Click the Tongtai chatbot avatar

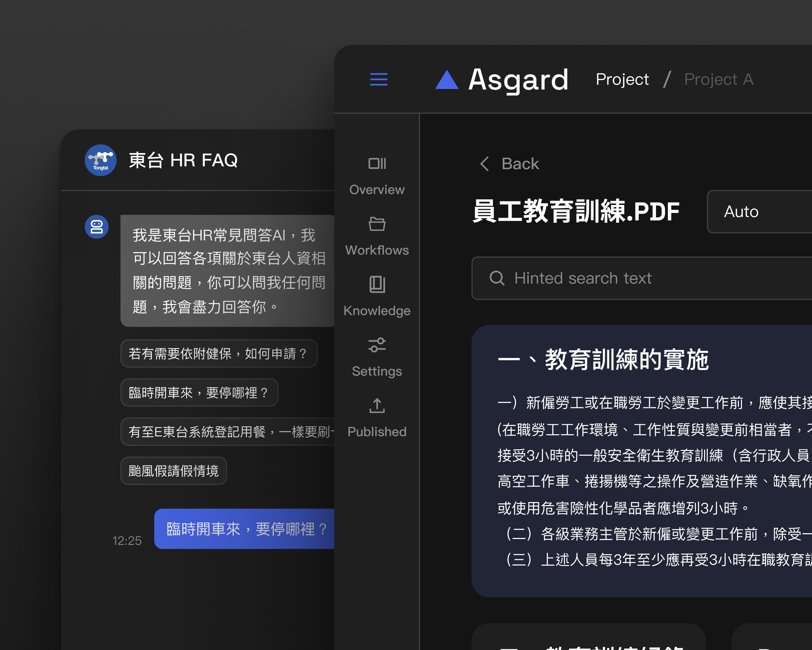[x=100, y=160]
